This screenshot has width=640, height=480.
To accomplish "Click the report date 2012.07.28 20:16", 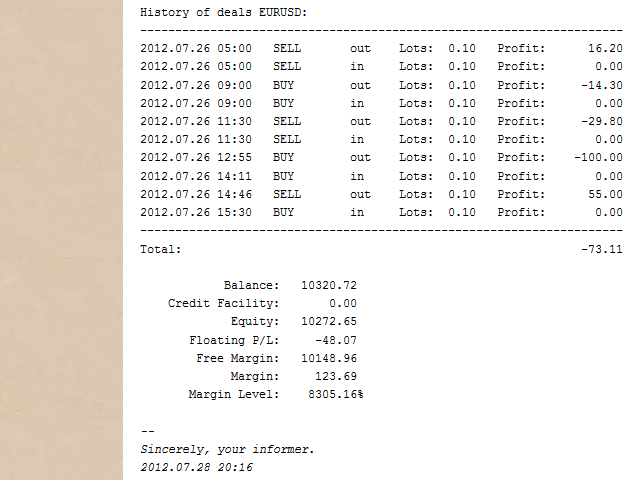I will point(196,467).
